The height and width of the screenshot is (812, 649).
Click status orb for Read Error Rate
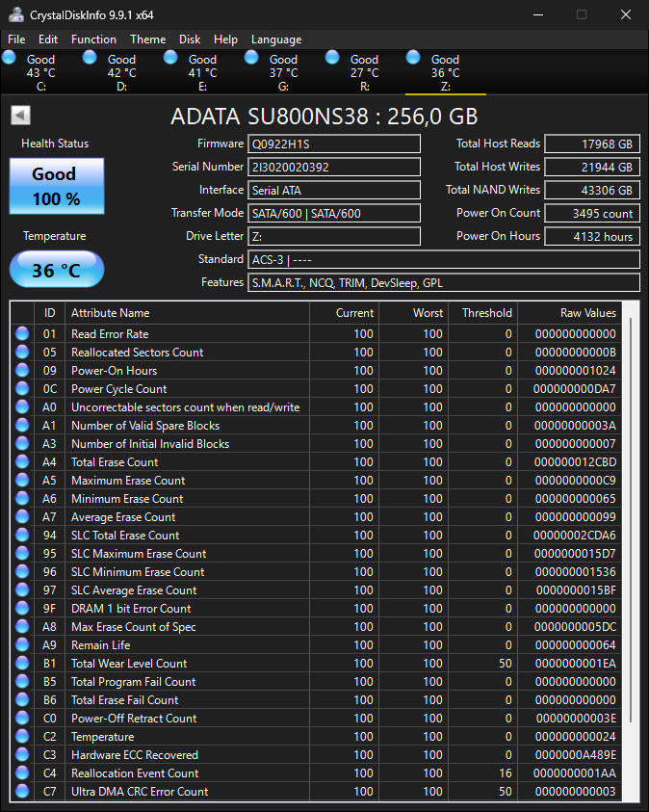click(x=22, y=333)
